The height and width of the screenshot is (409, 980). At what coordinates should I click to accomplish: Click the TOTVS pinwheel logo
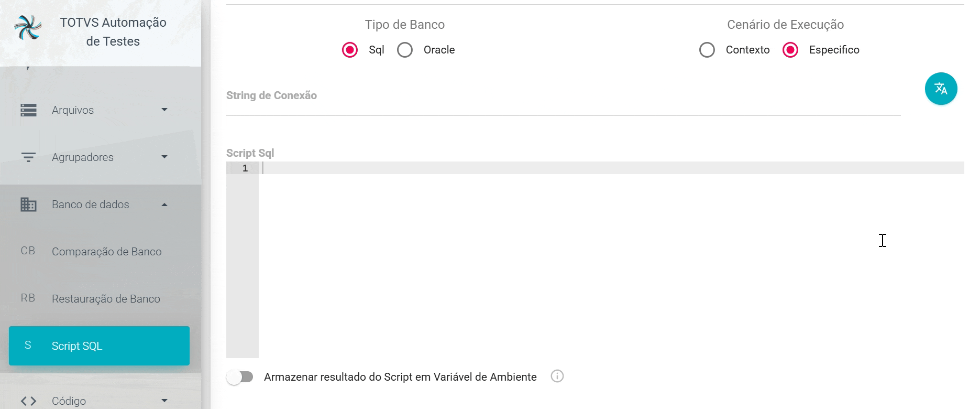28,28
